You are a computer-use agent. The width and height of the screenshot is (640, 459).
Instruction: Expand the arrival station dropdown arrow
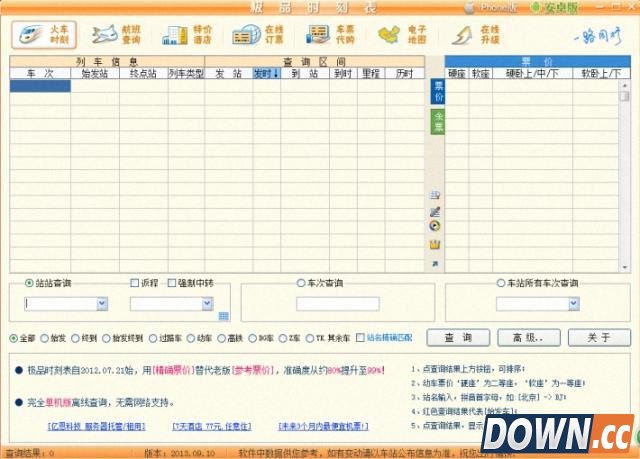click(x=207, y=304)
